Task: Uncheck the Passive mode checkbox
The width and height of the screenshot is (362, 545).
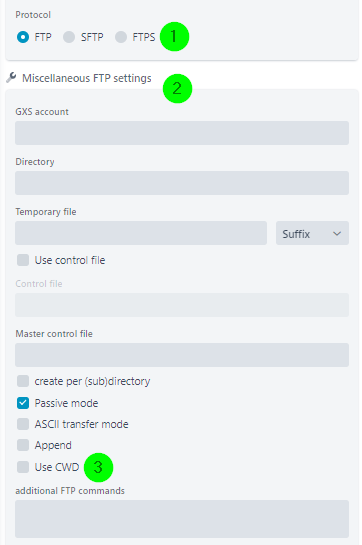Action: click(23, 403)
